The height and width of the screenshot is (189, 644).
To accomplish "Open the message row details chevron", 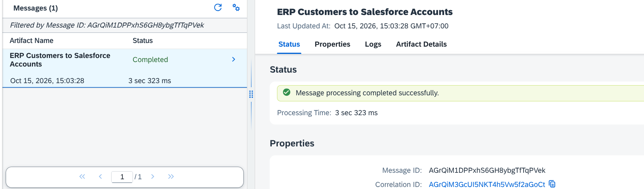I will (x=234, y=59).
